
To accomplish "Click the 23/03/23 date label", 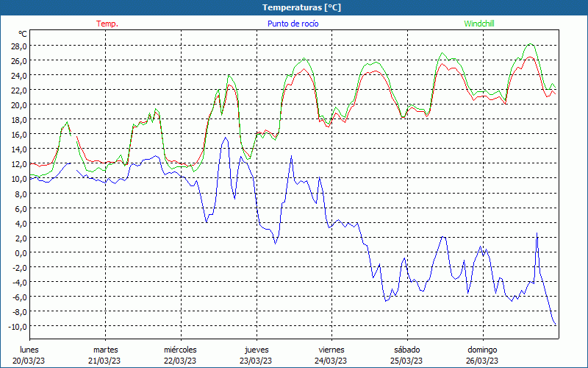I will pyautogui.click(x=256, y=361).
